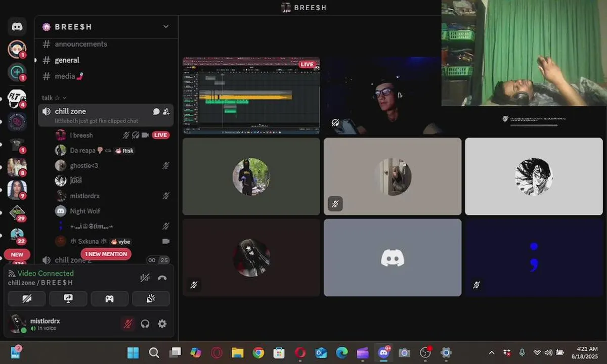607x364 pixels.
Task: Open Discord direct messages home icon
Action: (x=17, y=26)
